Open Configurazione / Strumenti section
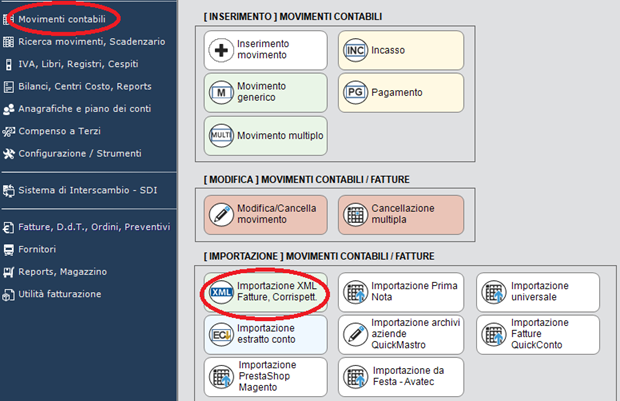This screenshot has width=620, height=401. 79,153
